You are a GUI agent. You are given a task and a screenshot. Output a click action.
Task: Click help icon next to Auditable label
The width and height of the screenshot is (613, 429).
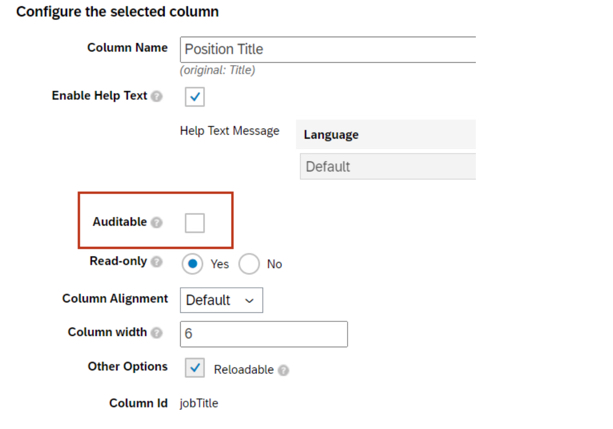pos(157,222)
